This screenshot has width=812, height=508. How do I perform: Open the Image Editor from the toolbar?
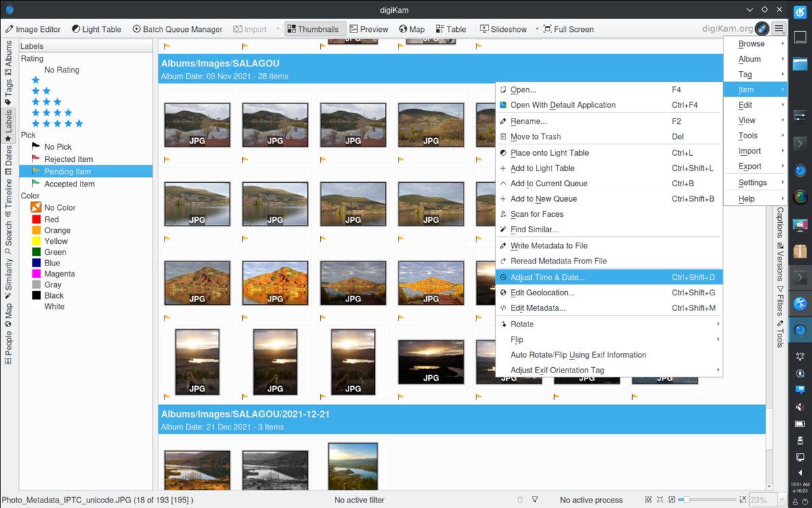point(32,29)
